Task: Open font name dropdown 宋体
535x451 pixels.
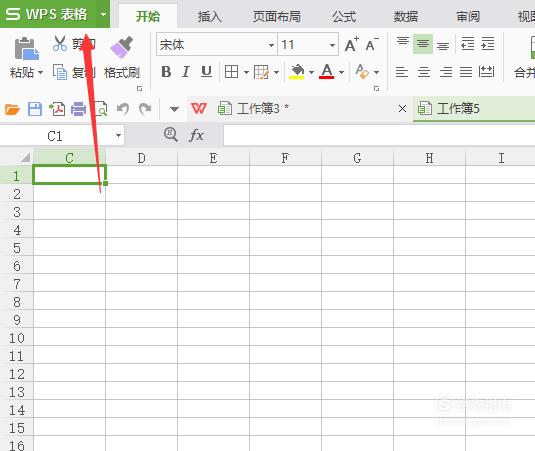Action: pos(271,45)
